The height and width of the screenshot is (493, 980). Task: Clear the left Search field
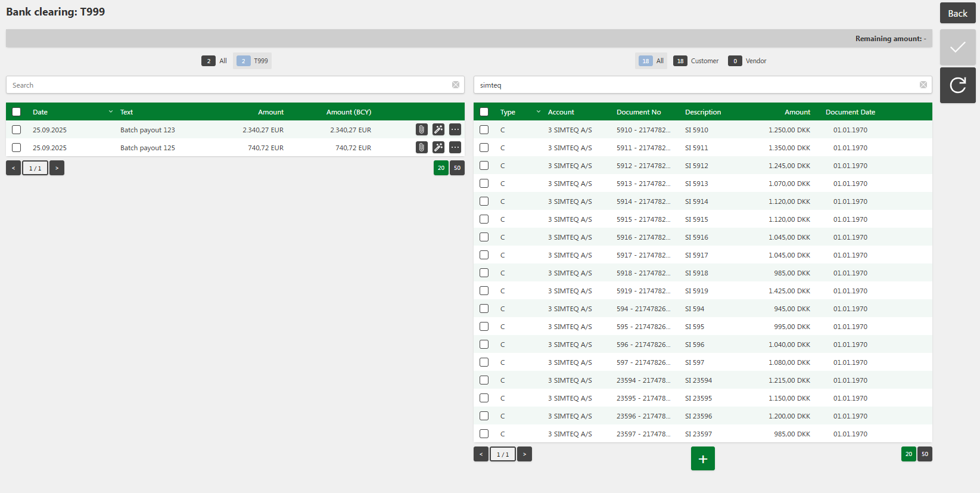tap(456, 85)
